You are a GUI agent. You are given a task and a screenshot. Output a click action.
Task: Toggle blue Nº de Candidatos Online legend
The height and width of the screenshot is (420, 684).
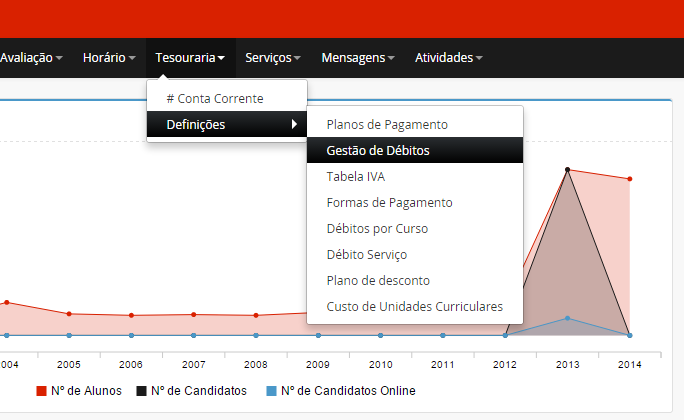(272, 391)
